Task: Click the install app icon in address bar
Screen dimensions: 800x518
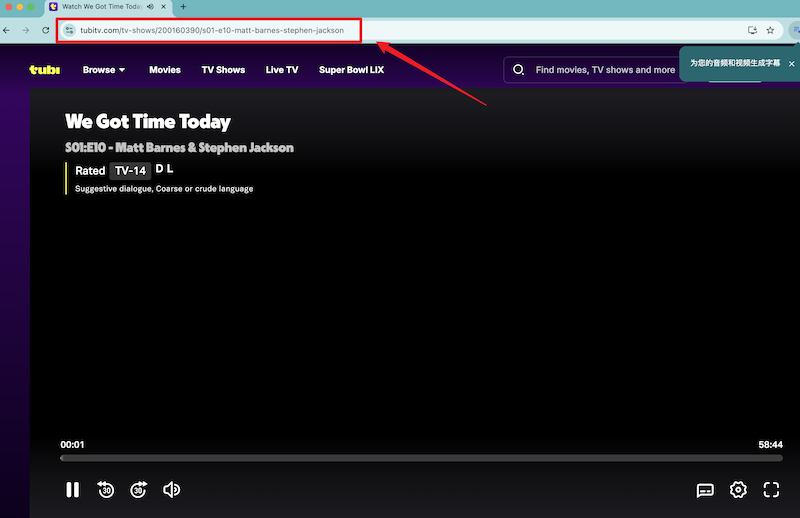Action: [x=752, y=30]
